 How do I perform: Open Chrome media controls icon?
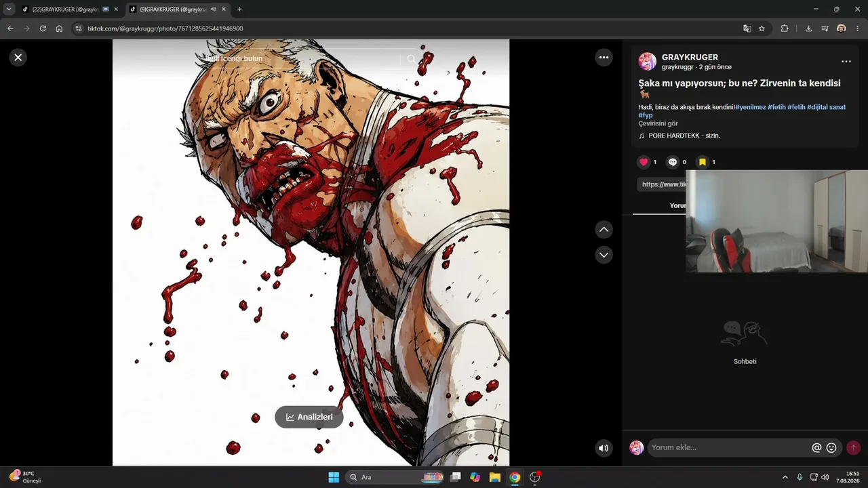[x=825, y=28]
